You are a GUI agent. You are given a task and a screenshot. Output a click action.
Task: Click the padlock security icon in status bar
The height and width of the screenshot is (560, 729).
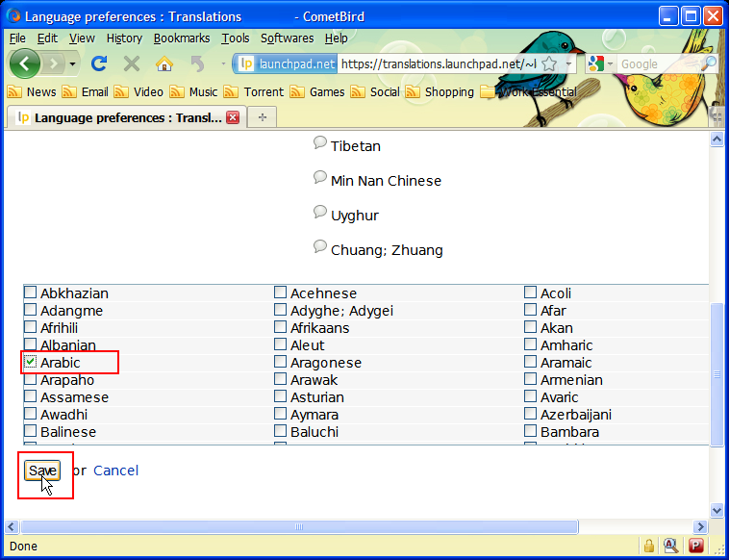point(649,546)
